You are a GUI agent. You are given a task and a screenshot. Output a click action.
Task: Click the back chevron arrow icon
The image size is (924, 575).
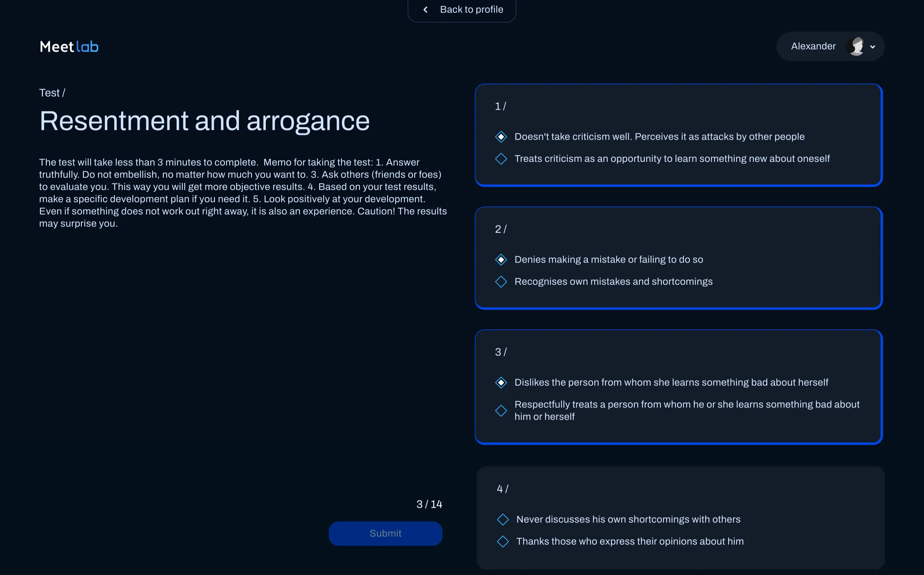426,9
